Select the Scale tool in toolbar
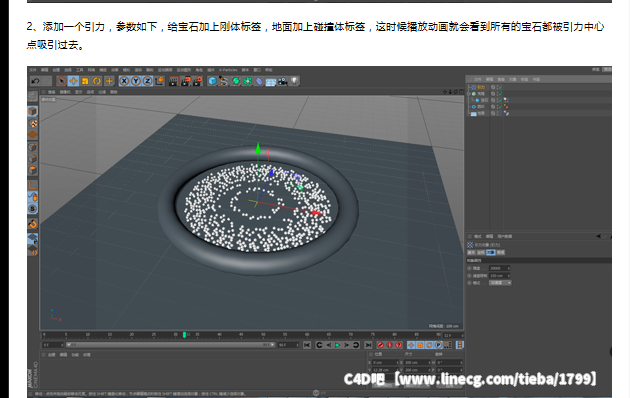The height and width of the screenshot is (398, 630). click(x=85, y=81)
